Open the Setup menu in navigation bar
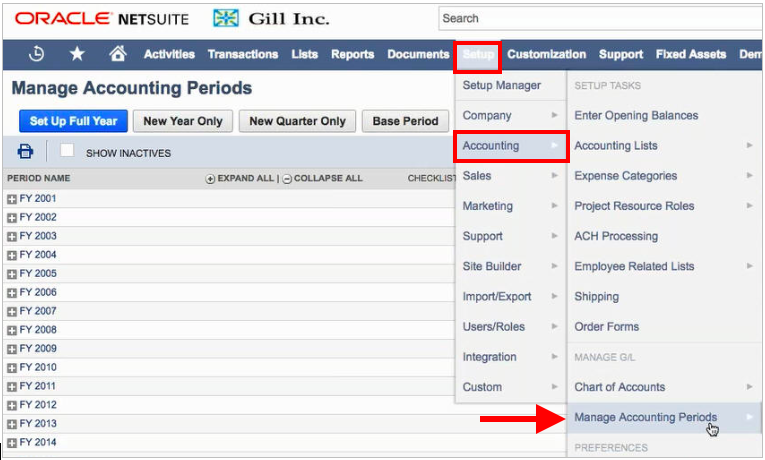 [478, 54]
